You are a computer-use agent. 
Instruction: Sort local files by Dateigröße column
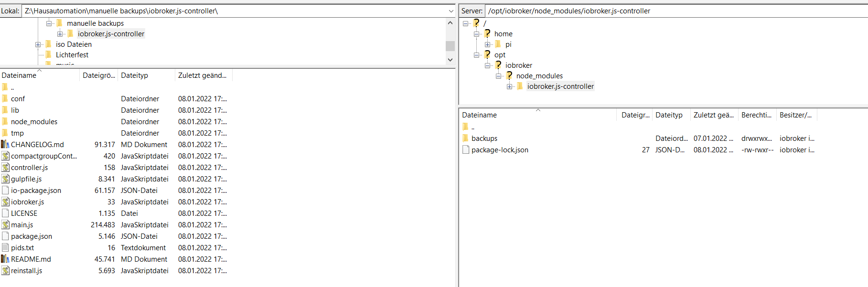(98, 75)
